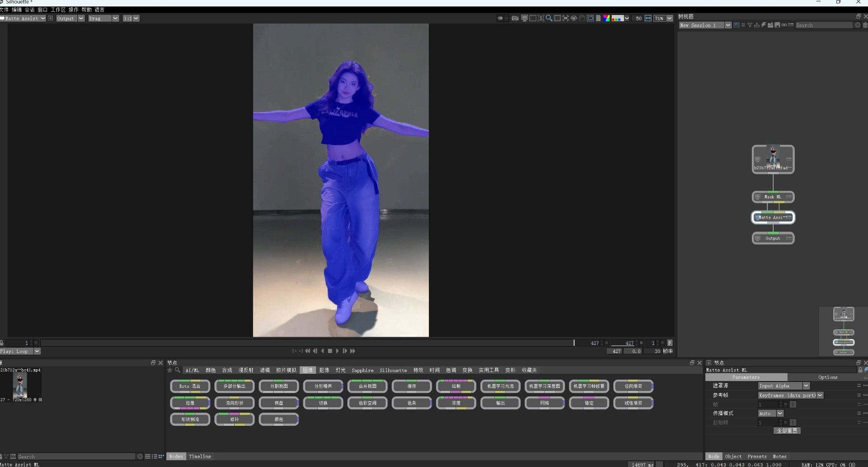This screenshot has width=868, height=467.
Task: Jump to the last frame
Action: (353, 351)
